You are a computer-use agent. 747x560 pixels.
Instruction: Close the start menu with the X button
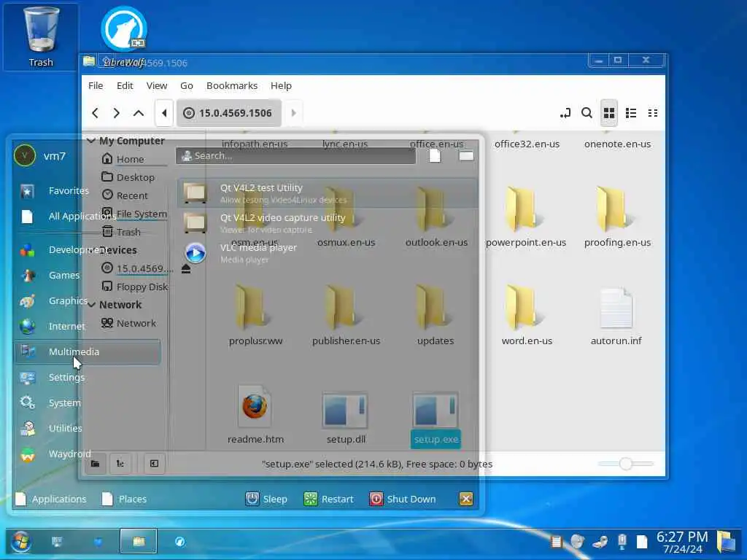(466, 499)
